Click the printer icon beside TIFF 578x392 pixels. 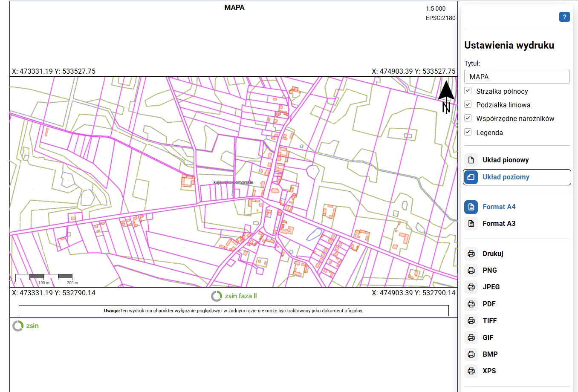(x=471, y=321)
